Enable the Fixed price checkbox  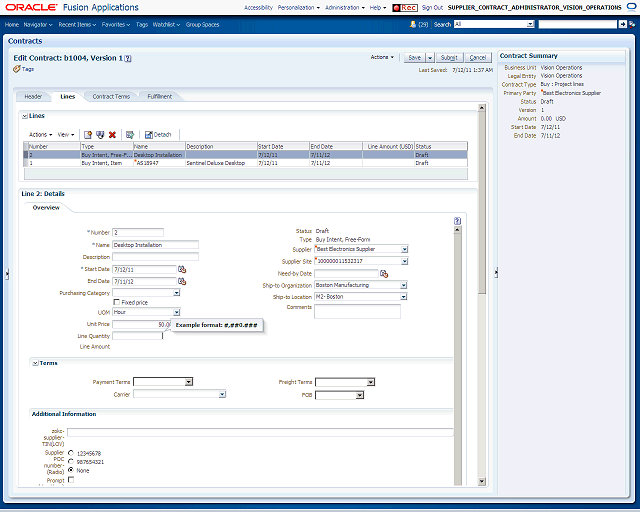(x=117, y=302)
